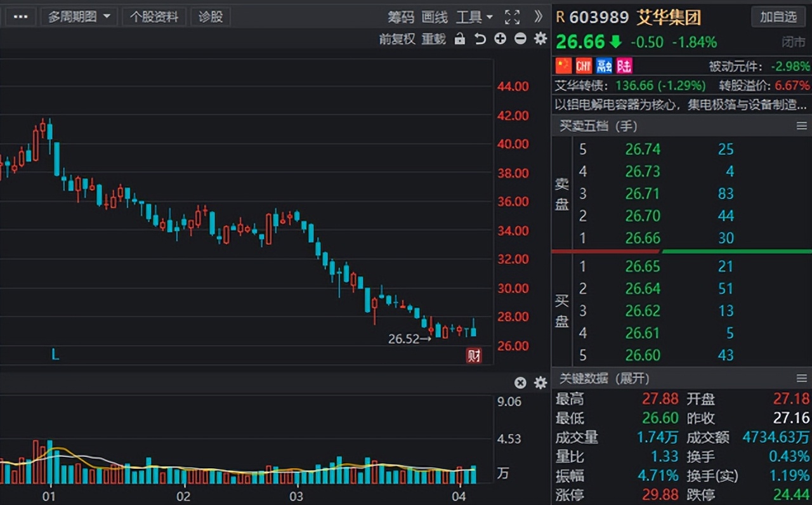Viewport: 812px width, 505px height.
Task: Open the 多周期图 period dropdown
Action: (79, 17)
